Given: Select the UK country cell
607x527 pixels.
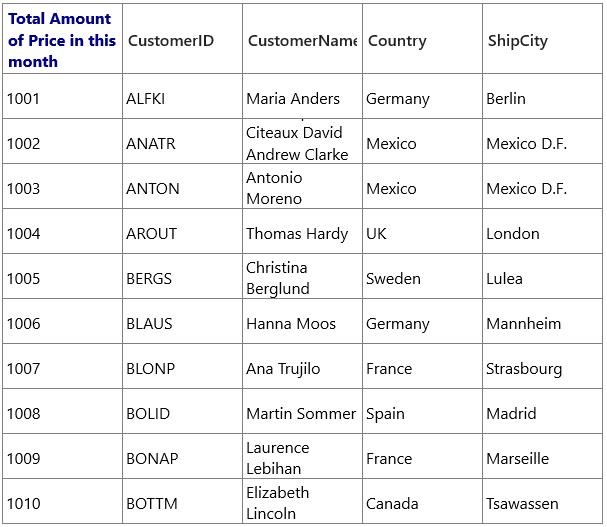Looking at the screenshot, I should 422,231.
